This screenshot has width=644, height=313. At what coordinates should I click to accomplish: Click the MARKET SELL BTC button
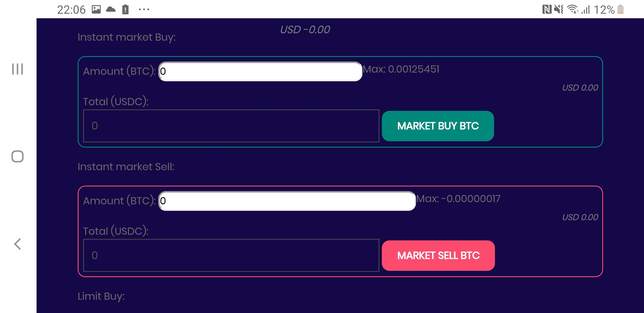coord(438,255)
